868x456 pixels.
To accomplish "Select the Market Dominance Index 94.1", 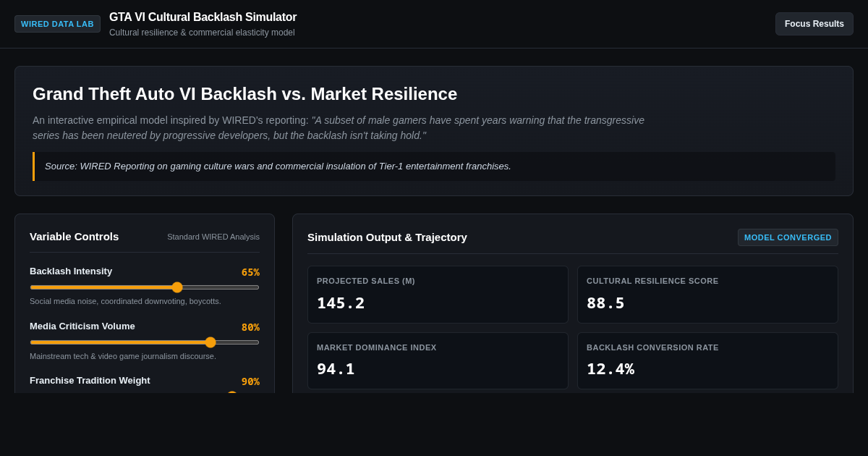I will (x=336, y=369).
